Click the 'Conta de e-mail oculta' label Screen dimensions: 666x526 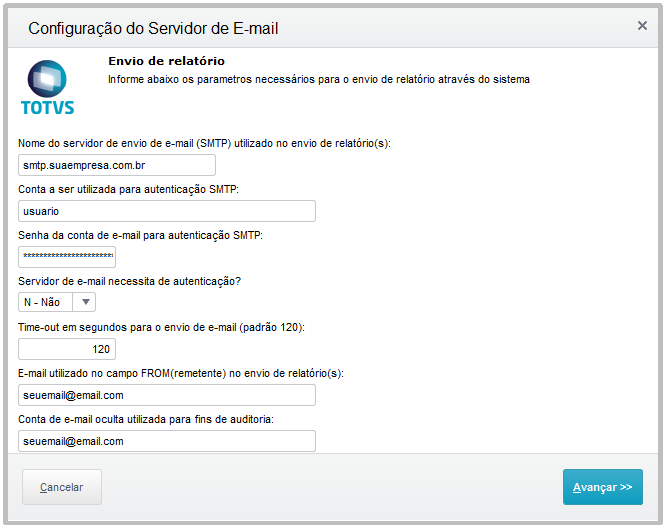(x=145, y=419)
